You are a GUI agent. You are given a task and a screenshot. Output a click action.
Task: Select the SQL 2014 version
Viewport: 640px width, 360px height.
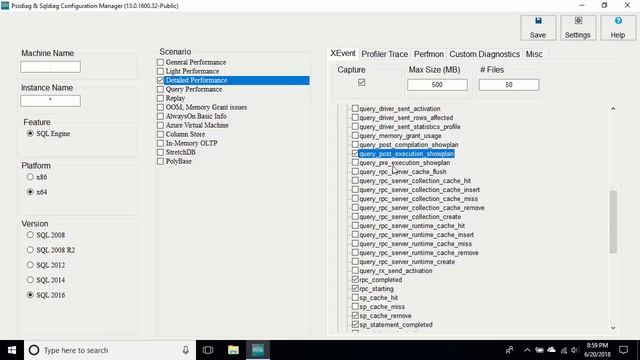30,280
